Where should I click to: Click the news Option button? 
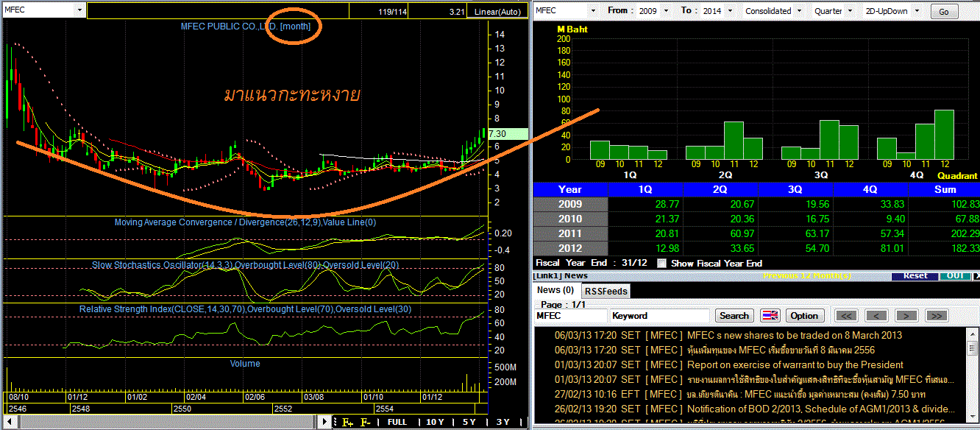tap(804, 316)
